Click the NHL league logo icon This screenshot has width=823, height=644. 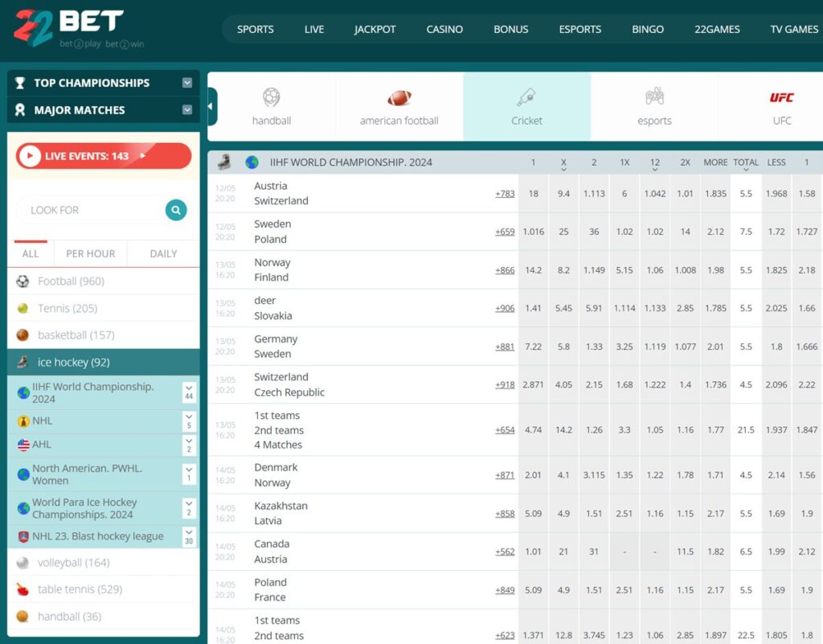click(x=23, y=421)
